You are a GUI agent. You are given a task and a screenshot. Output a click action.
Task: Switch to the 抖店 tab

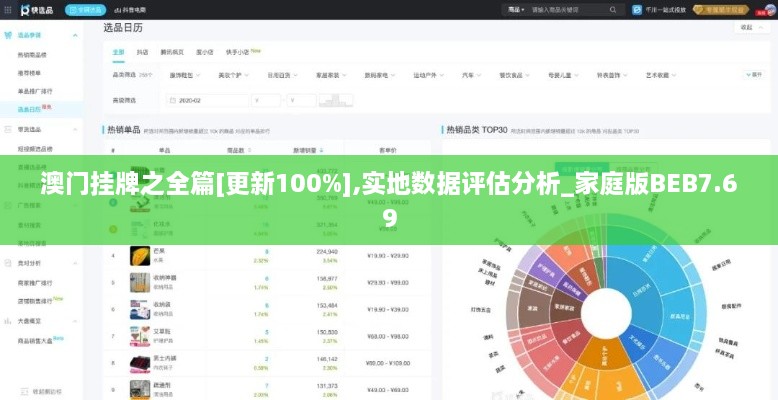click(142, 52)
